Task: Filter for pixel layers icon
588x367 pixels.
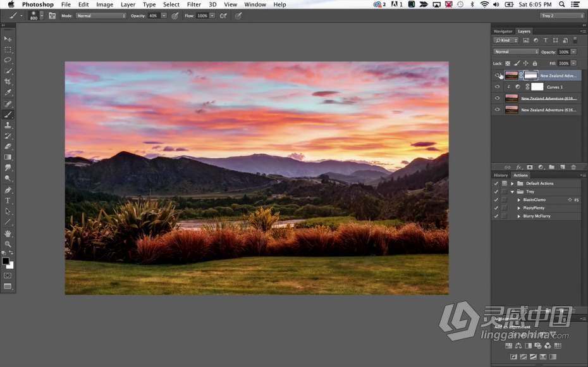Action: pos(526,40)
